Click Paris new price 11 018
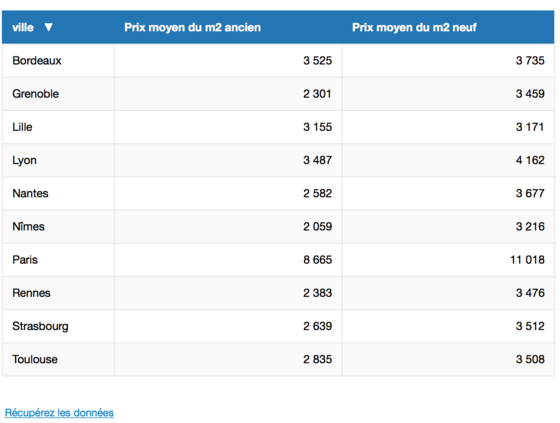This screenshot has height=423, width=560. [527, 260]
